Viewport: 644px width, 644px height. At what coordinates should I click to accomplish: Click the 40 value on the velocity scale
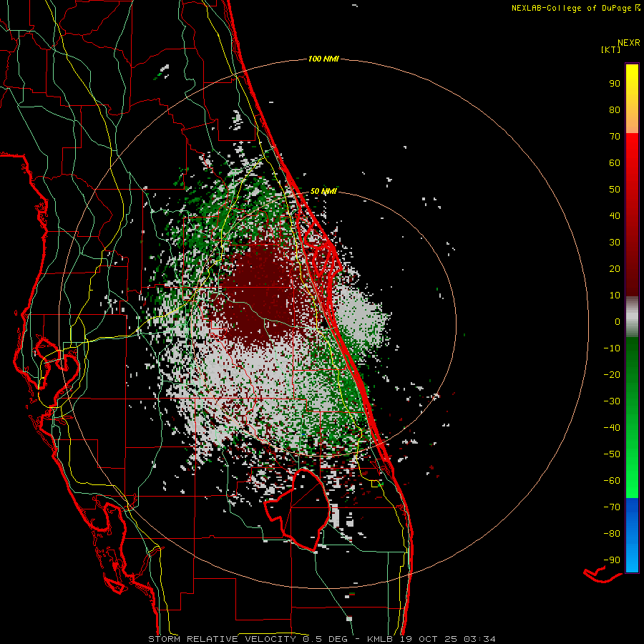615,215
